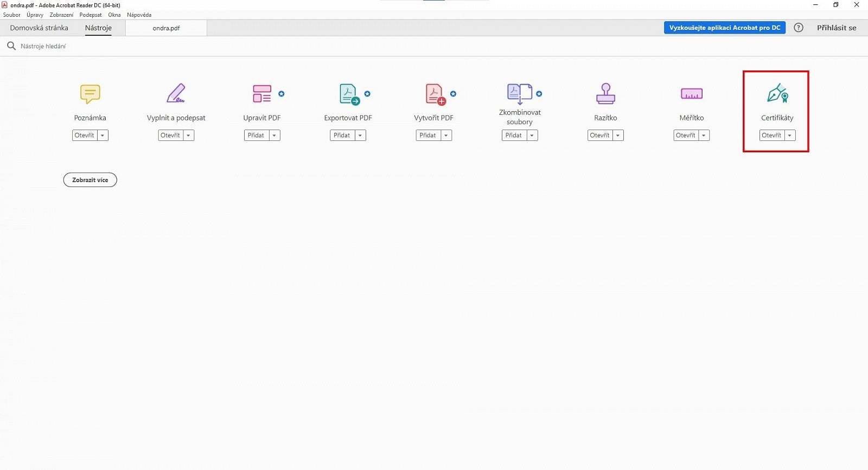This screenshot has height=470, width=868.
Task: Click Vyzkoušejte aplikaci Acrobat pro DC button
Action: (725, 28)
